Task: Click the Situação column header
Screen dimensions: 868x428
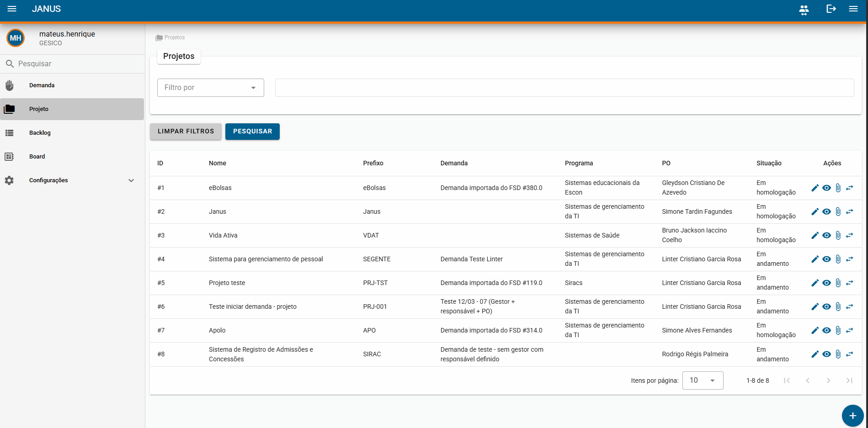Action: click(x=769, y=163)
